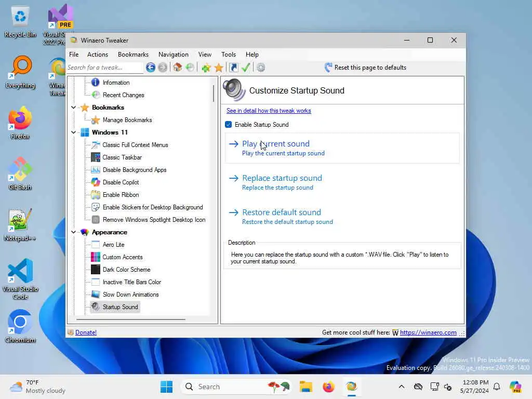This screenshot has width=532, height=399.
Task: Click the grey Forward navigation arrow
Action: pyautogui.click(x=163, y=68)
